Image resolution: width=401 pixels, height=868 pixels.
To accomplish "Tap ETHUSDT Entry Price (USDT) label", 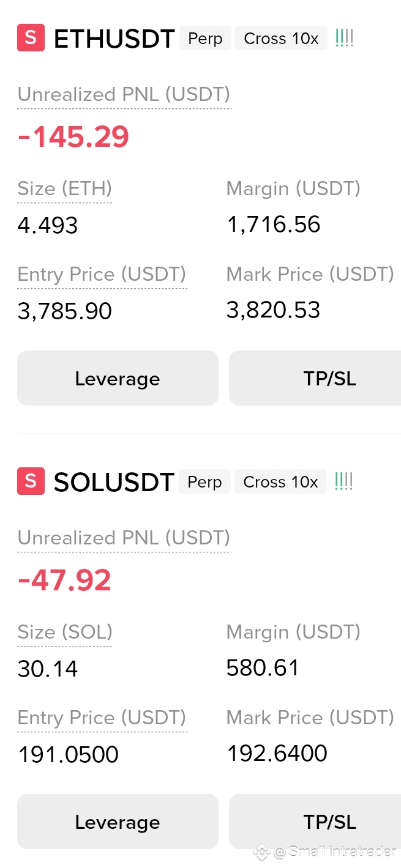I will tap(102, 275).
